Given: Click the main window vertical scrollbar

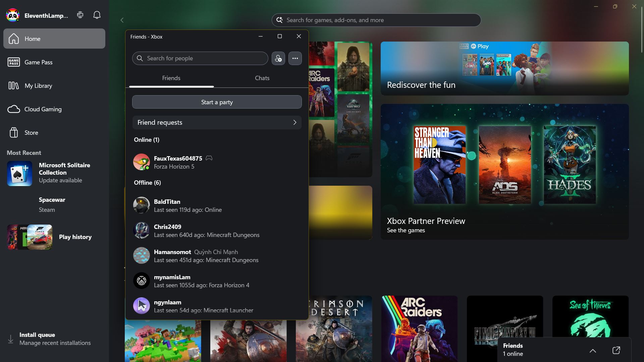Looking at the screenshot, I should 642,30.
